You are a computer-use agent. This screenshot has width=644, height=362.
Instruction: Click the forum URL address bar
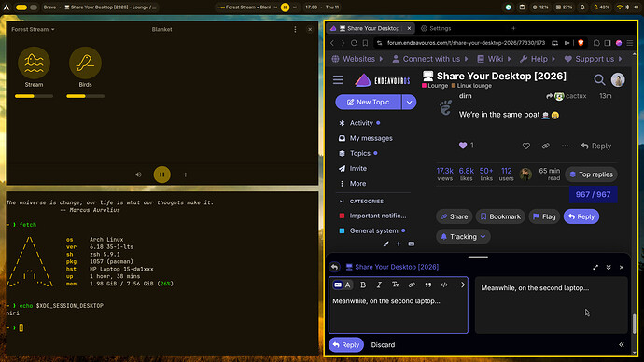(466, 43)
